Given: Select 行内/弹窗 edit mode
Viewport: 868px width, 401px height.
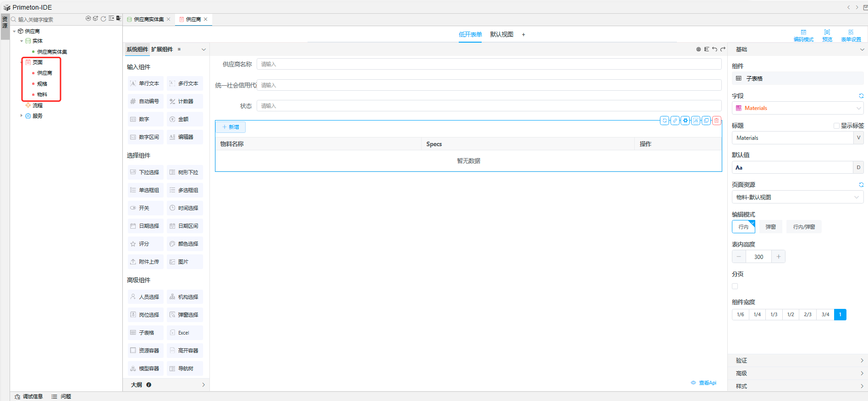Looking at the screenshot, I should (x=804, y=227).
